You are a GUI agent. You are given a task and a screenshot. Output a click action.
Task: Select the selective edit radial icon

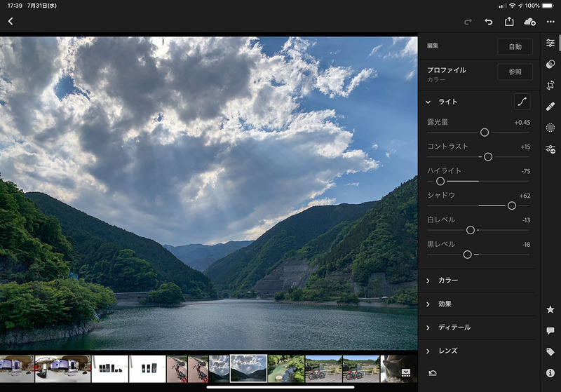550,128
